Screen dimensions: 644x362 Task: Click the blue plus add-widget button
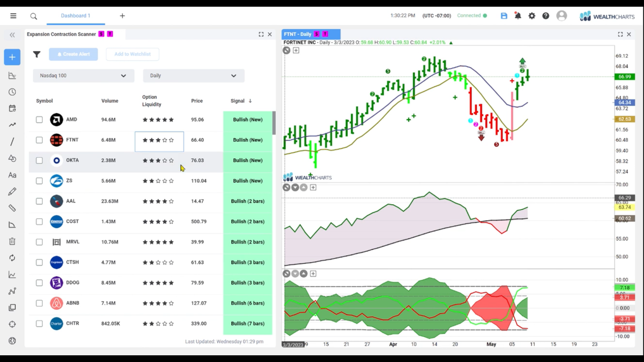[12, 57]
